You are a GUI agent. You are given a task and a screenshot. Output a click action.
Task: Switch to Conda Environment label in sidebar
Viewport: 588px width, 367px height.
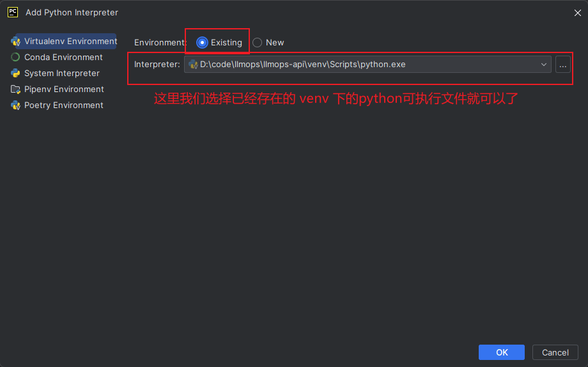(x=63, y=57)
